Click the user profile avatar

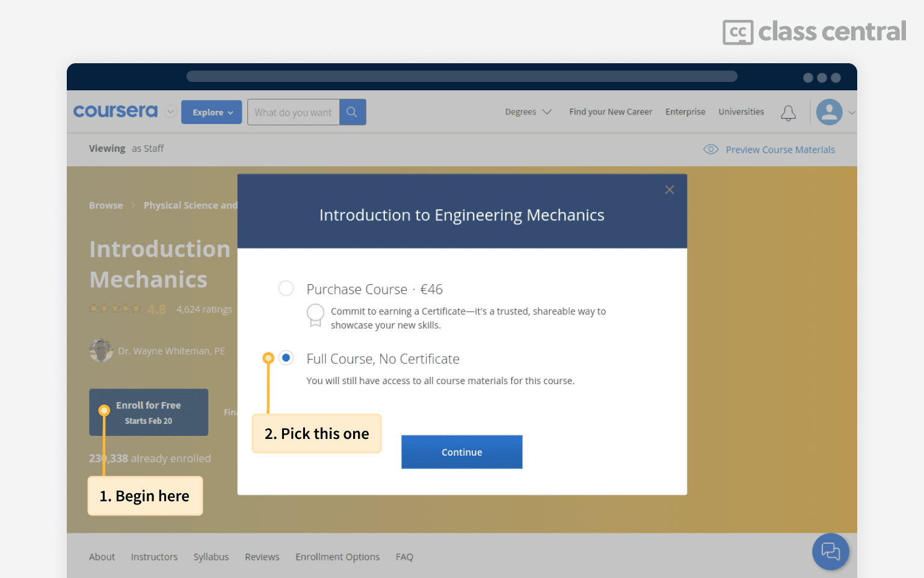click(x=829, y=112)
